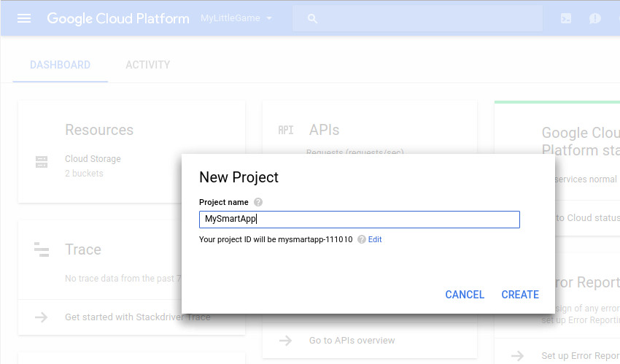Click the '2 buckets' text
Image resolution: width=620 pixels, height=364 pixels.
click(x=84, y=174)
